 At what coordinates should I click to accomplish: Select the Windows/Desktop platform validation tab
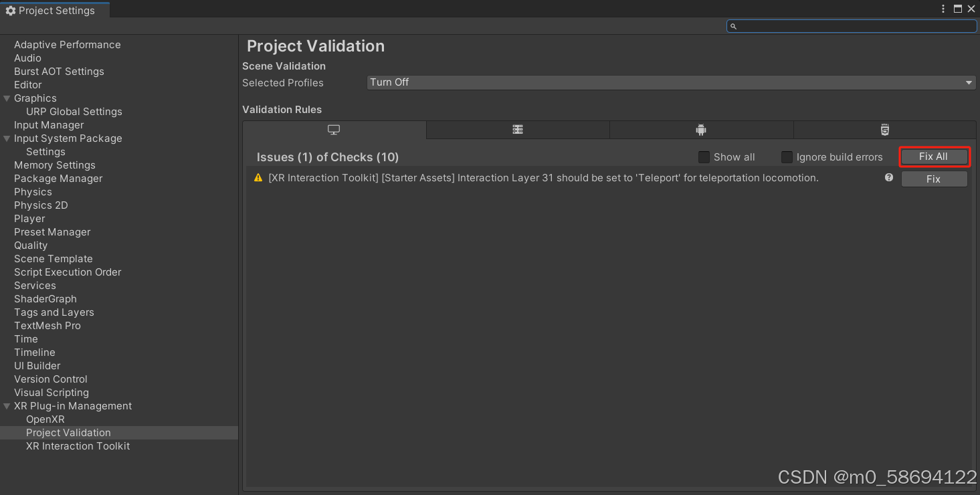point(334,130)
